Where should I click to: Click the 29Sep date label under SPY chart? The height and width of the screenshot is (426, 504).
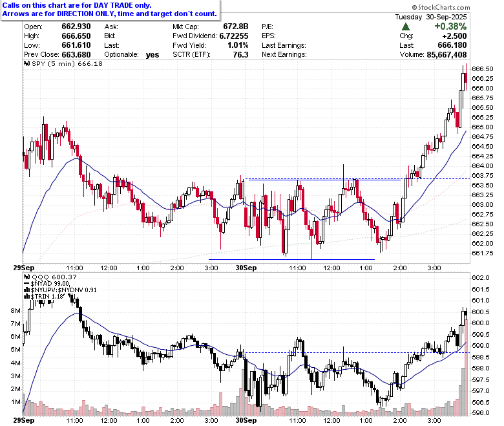click(23, 268)
